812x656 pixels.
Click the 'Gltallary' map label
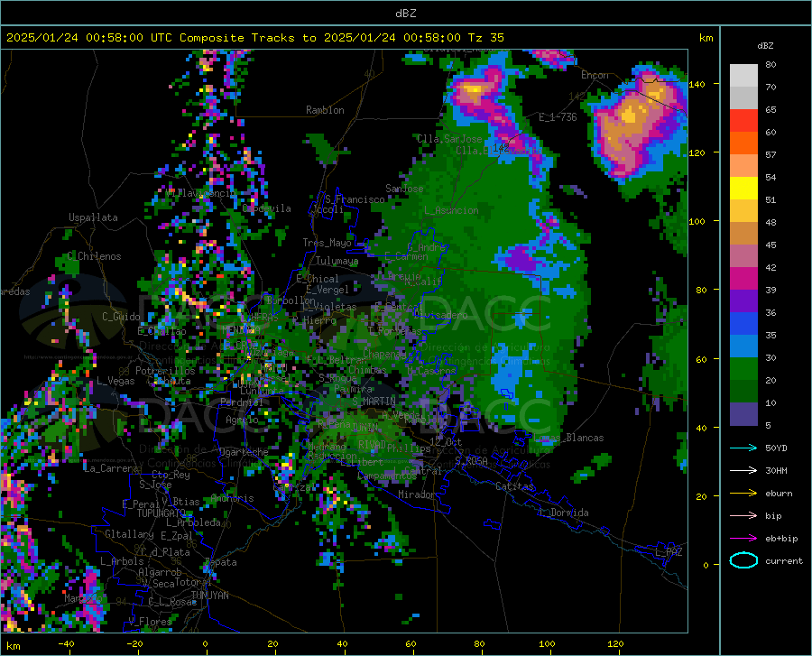(x=129, y=534)
